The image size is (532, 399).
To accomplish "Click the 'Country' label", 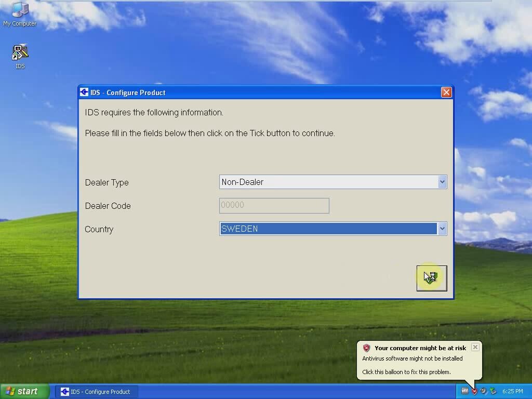I will (99, 229).
